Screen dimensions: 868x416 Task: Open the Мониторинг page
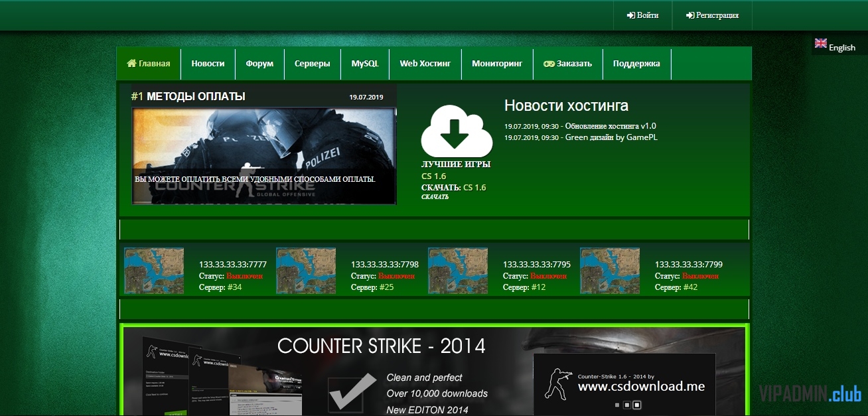[497, 64]
